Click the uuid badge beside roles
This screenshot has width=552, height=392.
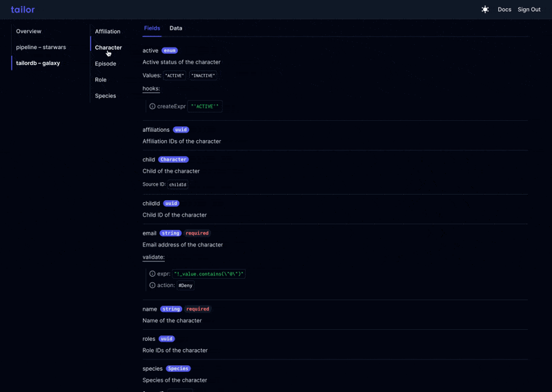tap(166, 339)
